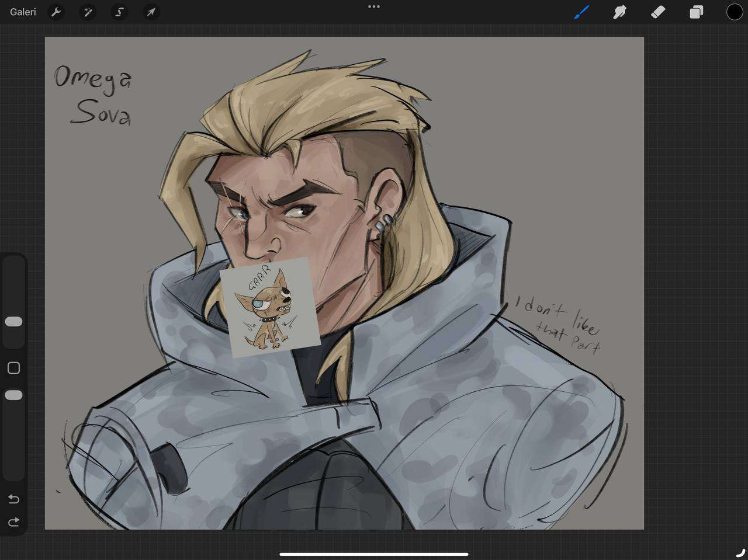The width and height of the screenshot is (748, 560).
Task: Select the Smudge tool
Action: pyautogui.click(x=619, y=12)
